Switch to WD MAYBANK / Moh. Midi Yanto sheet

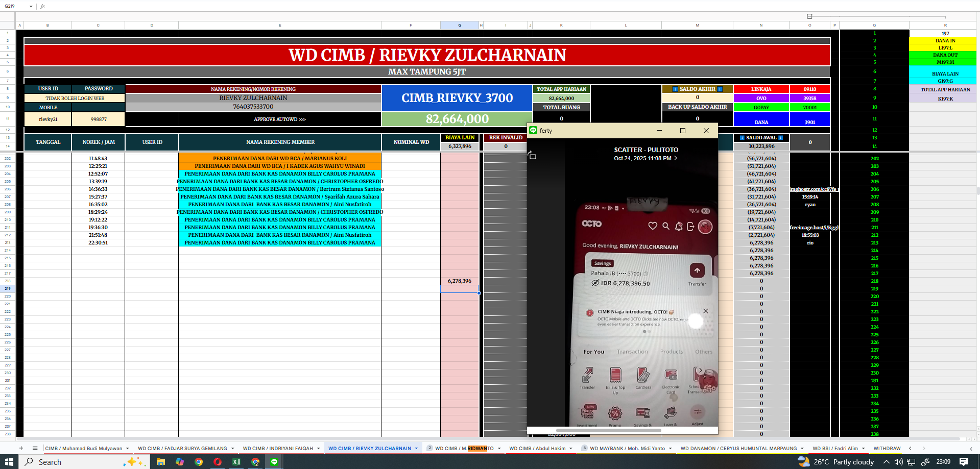click(x=627, y=449)
